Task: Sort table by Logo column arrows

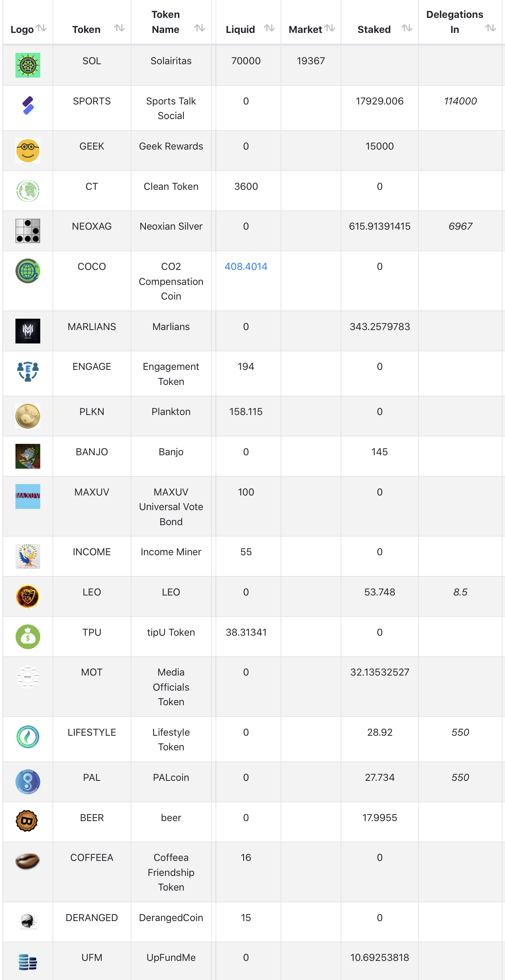Action: click(41, 28)
